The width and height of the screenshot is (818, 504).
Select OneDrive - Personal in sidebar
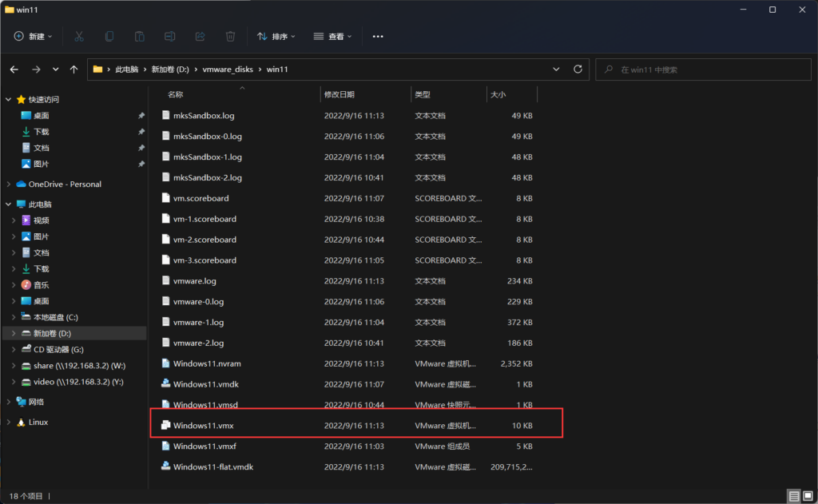pyautogui.click(x=65, y=185)
